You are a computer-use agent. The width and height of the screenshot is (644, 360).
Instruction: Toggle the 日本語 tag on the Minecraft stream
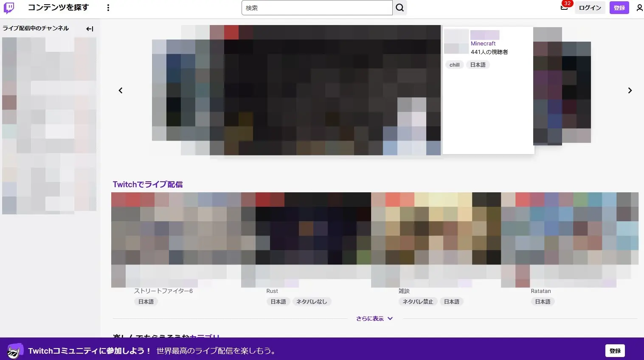coord(478,65)
